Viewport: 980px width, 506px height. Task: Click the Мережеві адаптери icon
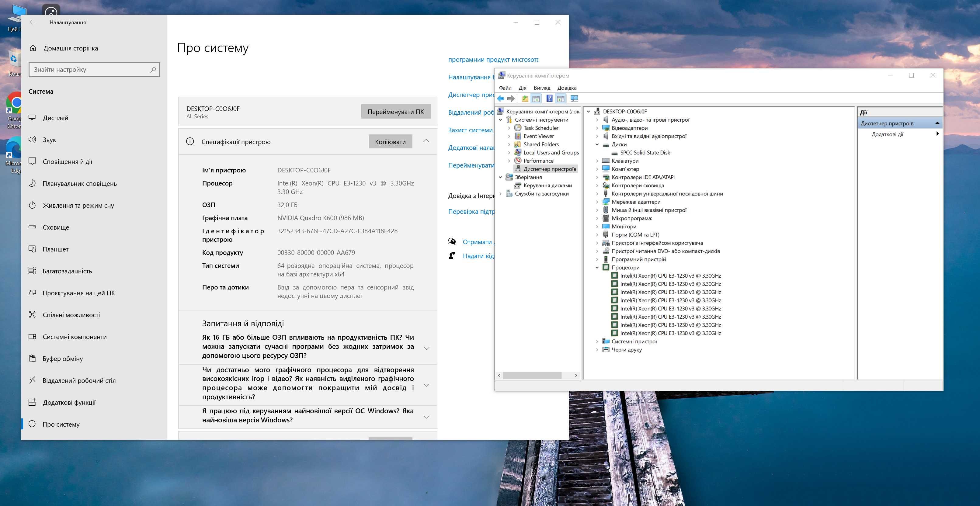[606, 202]
